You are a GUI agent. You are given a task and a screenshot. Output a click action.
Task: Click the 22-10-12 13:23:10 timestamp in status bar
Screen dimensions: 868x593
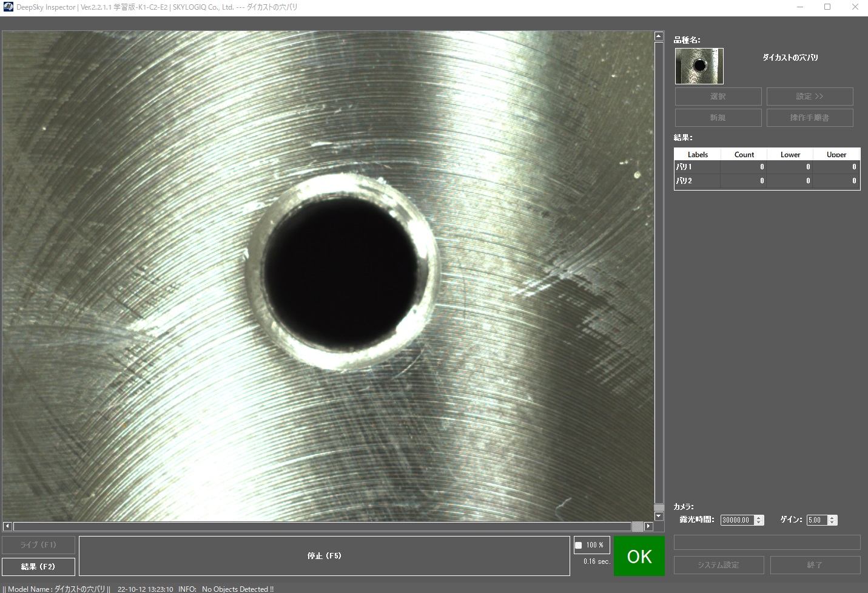click(146, 589)
